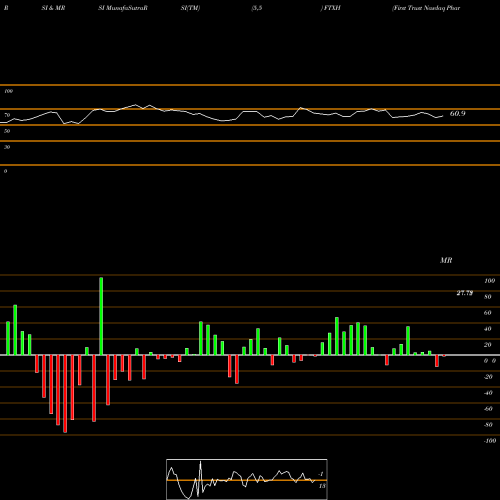The width and height of the screenshot is (500, 500).
Task: Click the 50 level label on RSI axis
Action: (x=7, y=131)
